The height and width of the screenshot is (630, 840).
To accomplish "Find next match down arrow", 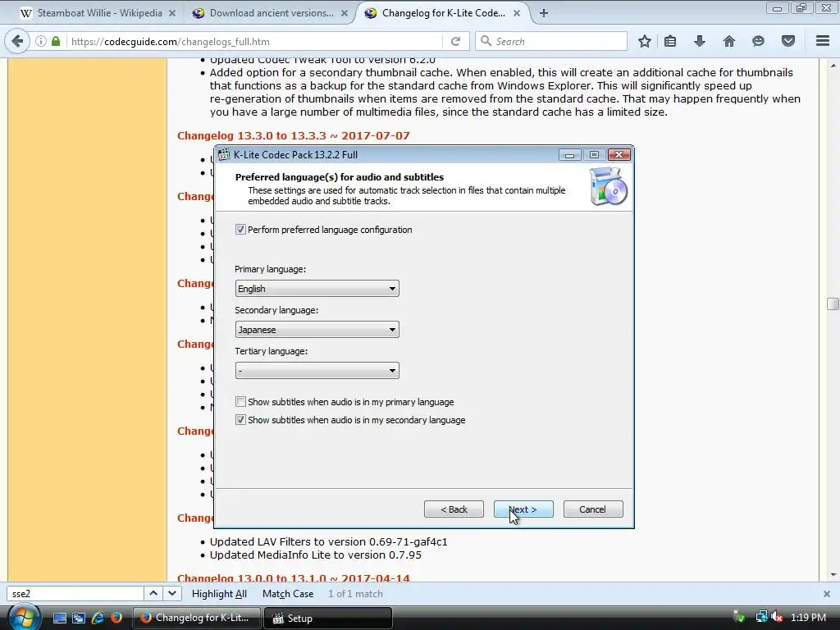I will [172, 593].
